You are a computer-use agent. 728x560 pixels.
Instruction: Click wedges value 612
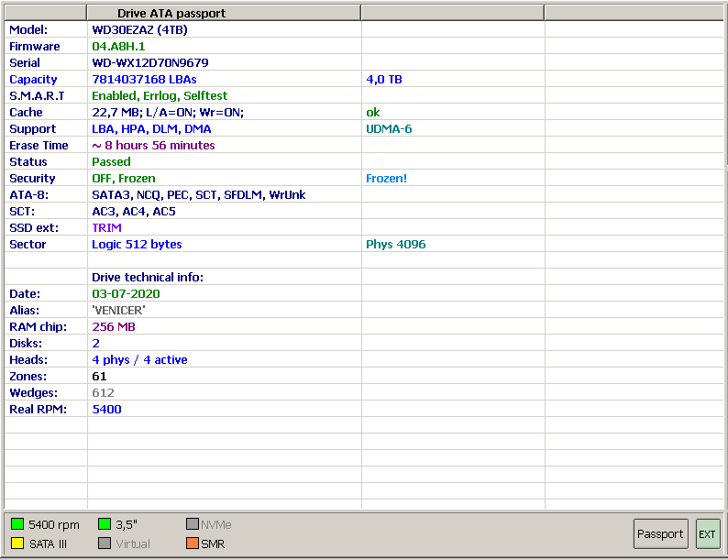pyautogui.click(x=103, y=393)
